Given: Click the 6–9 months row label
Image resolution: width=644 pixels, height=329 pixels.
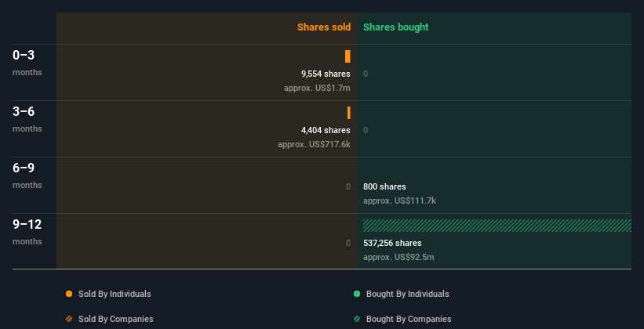Looking at the screenshot, I should click(27, 176).
